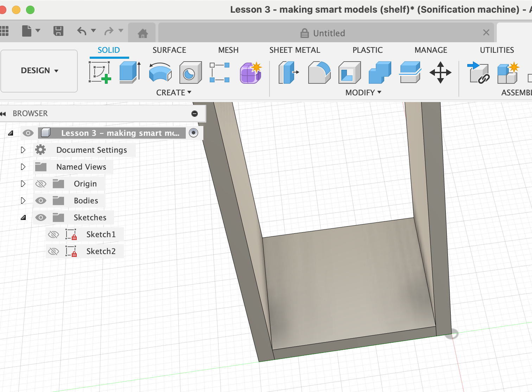
Task: Open the DESIGN workspace dropdown
Action: coord(39,71)
